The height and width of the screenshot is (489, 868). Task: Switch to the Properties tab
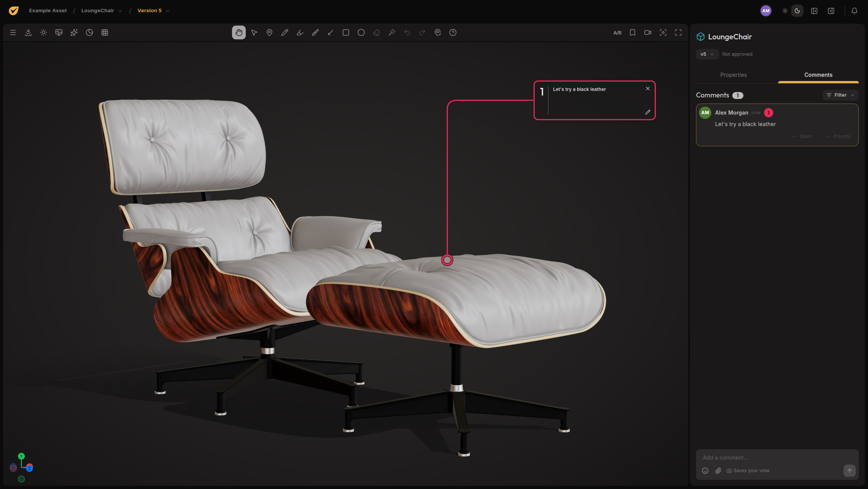(733, 75)
